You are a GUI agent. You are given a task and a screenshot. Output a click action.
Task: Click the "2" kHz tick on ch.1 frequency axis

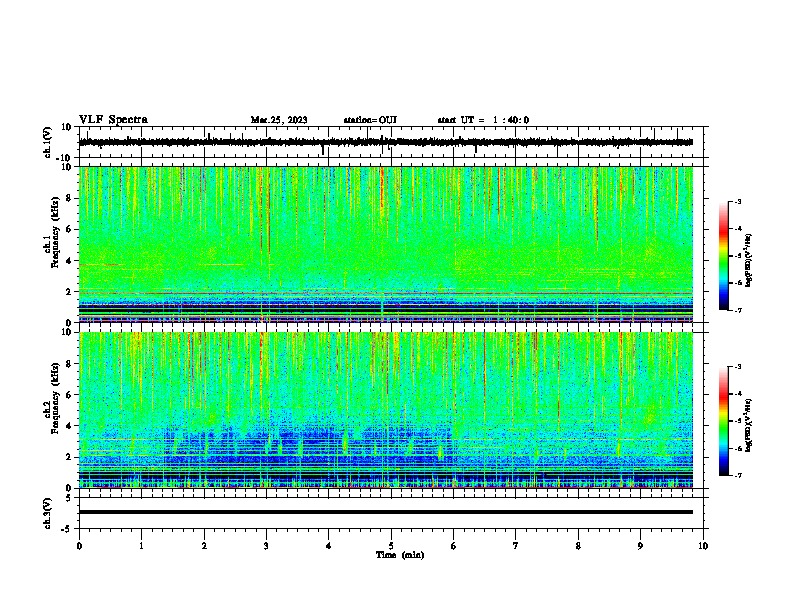coord(69,292)
